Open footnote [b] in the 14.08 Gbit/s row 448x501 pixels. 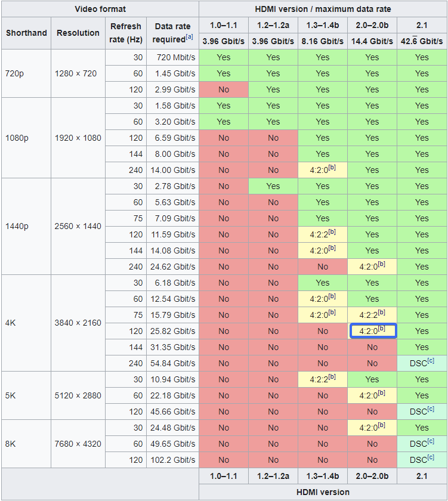332,248
